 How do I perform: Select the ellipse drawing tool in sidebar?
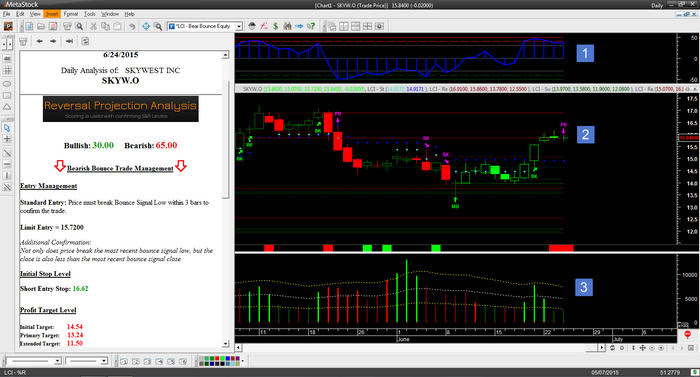7,84
